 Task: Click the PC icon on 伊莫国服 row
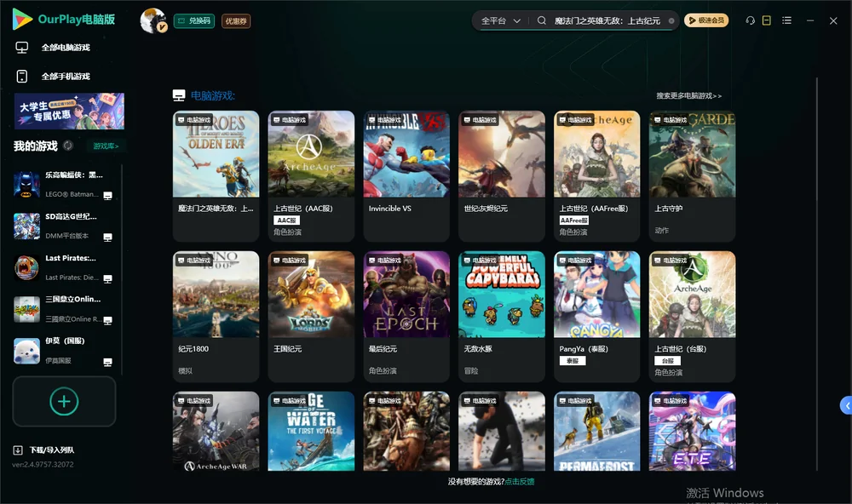pyautogui.click(x=107, y=362)
